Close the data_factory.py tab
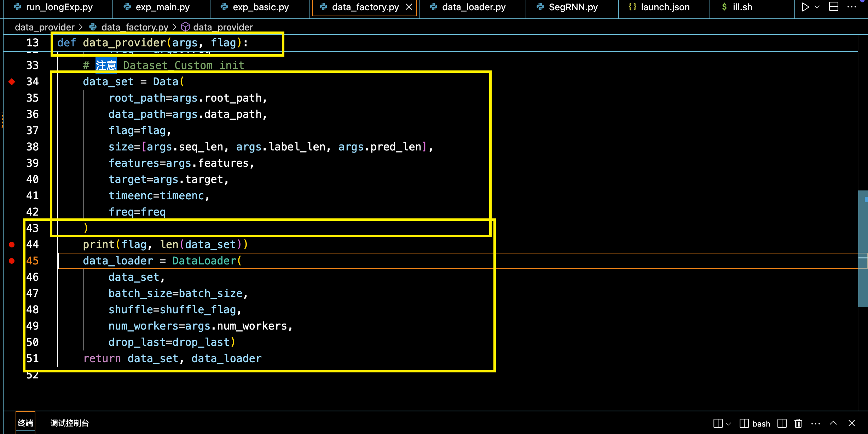The width and height of the screenshot is (868, 434). tap(409, 7)
